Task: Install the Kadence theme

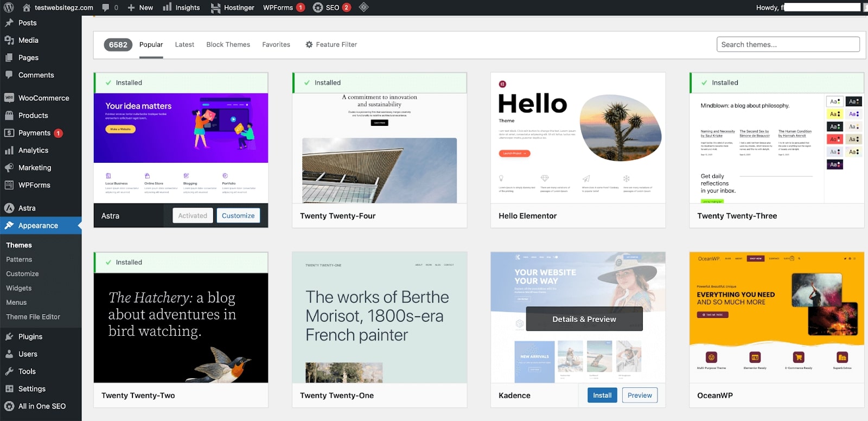Action: 602,395
